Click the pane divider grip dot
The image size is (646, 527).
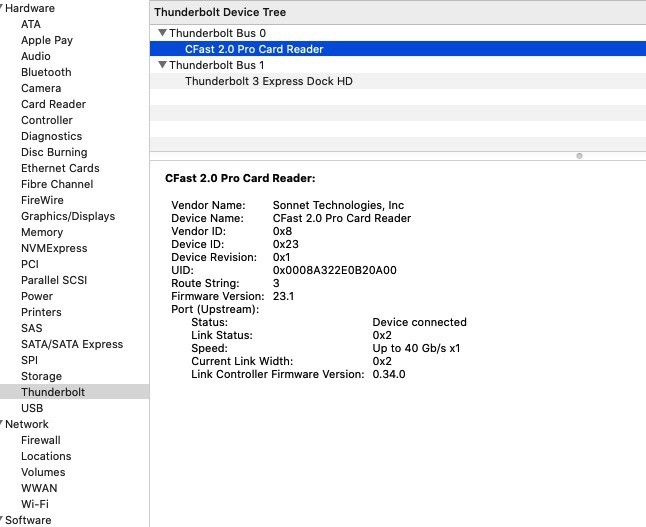coord(579,156)
